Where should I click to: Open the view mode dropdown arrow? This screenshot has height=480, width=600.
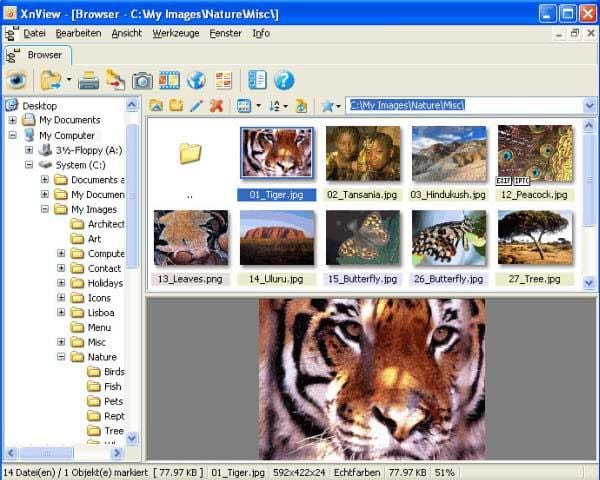pyautogui.click(x=259, y=106)
